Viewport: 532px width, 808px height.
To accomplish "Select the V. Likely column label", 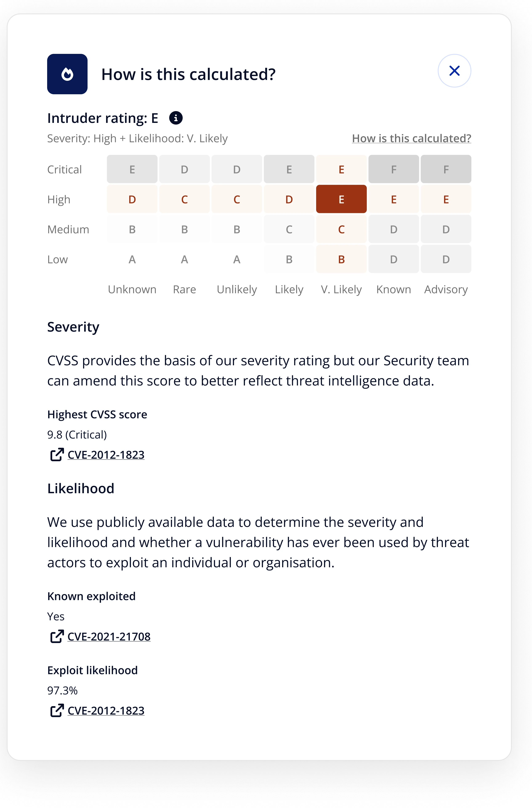I will pos(341,289).
